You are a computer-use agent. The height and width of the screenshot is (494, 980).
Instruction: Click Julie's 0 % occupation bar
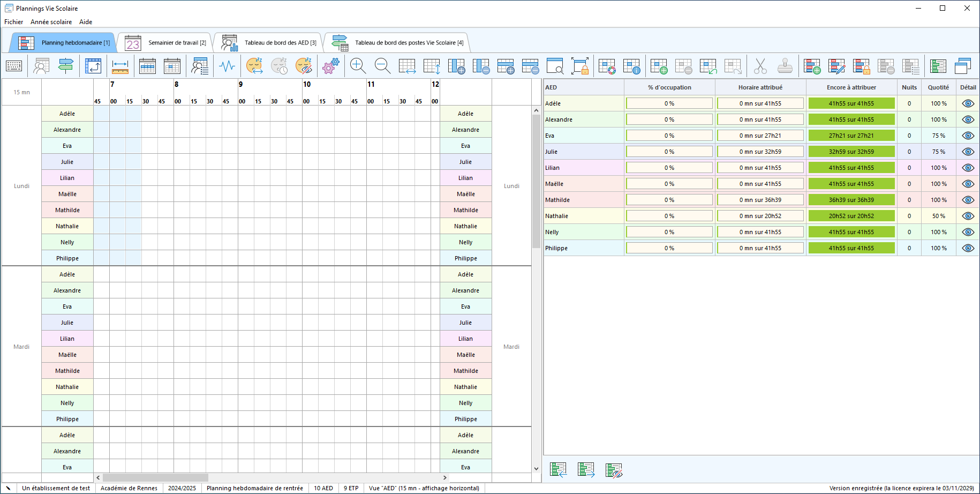[669, 152]
